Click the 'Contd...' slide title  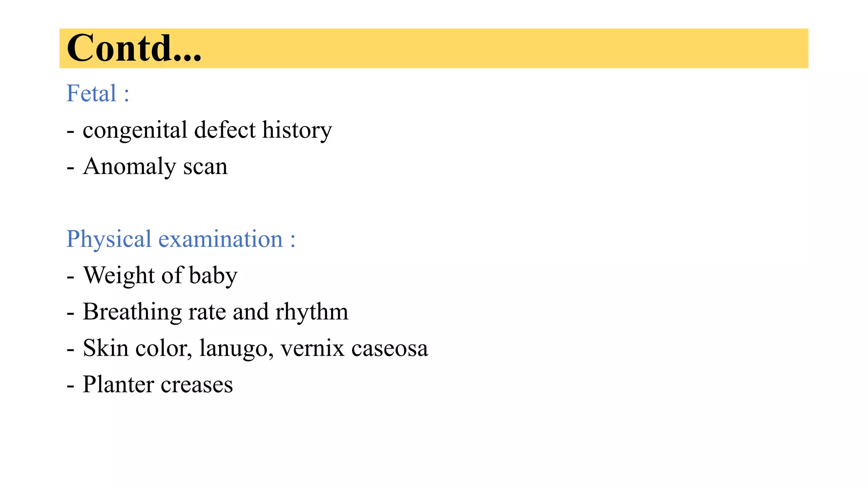tap(134, 48)
